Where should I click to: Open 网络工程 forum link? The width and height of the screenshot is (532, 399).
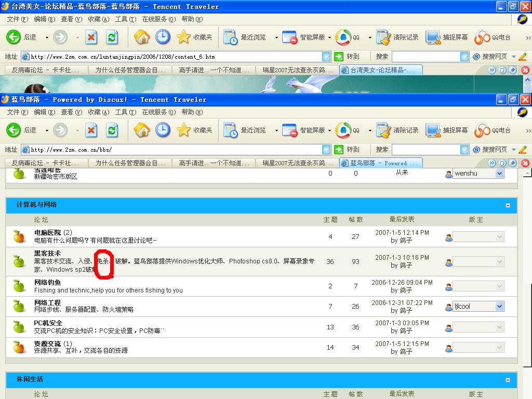[47, 302]
